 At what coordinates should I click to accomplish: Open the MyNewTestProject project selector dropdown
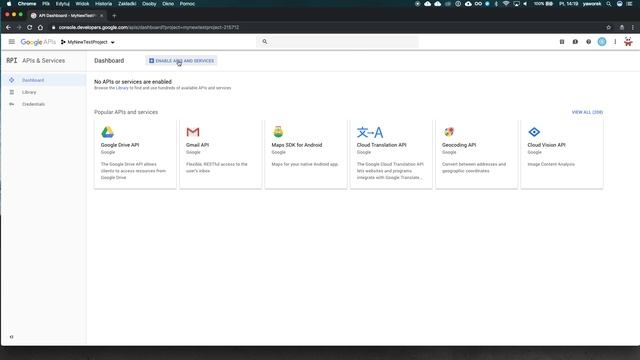(x=88, y=42)
